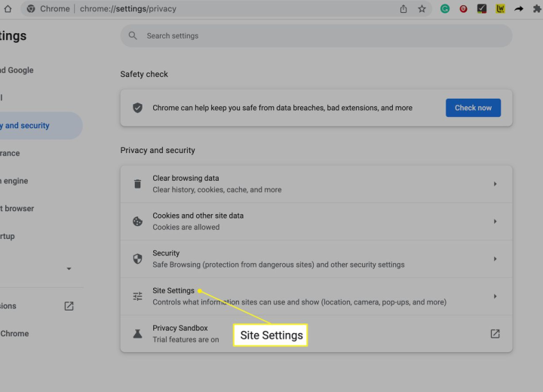This screenshot has height=392, width=543.
Task: Click the Chrome logo in the address bar
Action: click(31, 8)
